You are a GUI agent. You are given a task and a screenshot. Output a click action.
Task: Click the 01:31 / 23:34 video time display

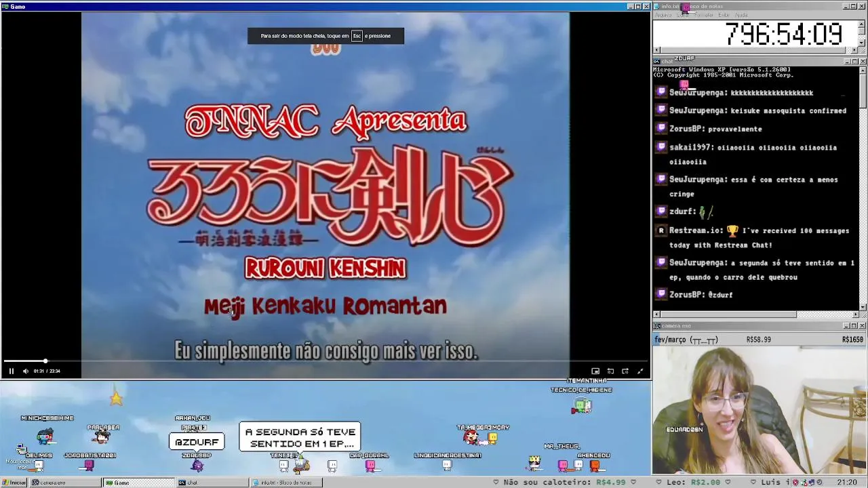[47, 371]
